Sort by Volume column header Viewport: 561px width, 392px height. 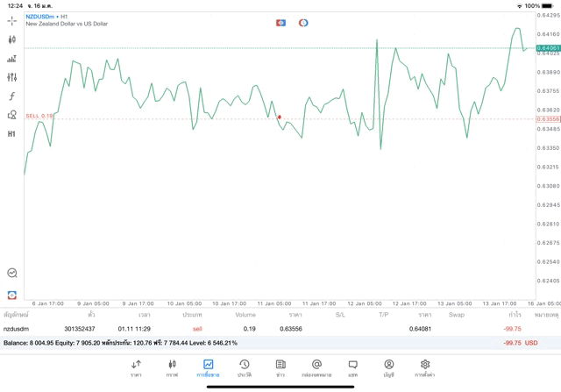click(x=245, y=315)
